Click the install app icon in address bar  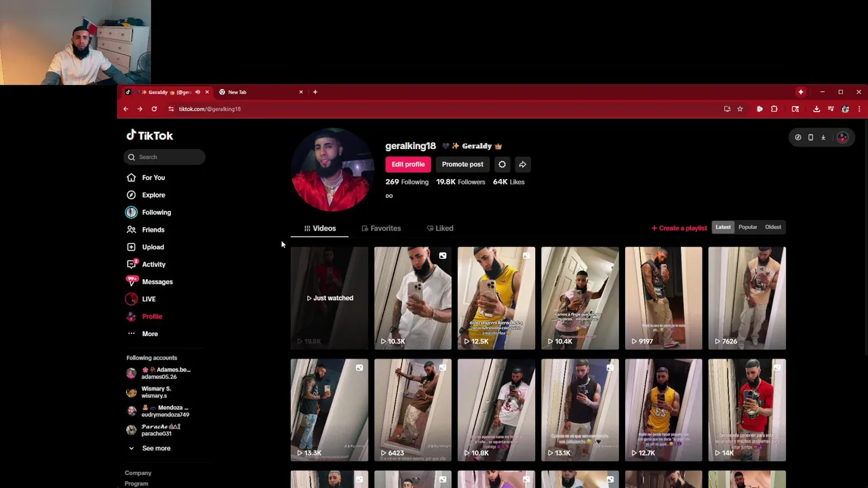coord(727,109)
